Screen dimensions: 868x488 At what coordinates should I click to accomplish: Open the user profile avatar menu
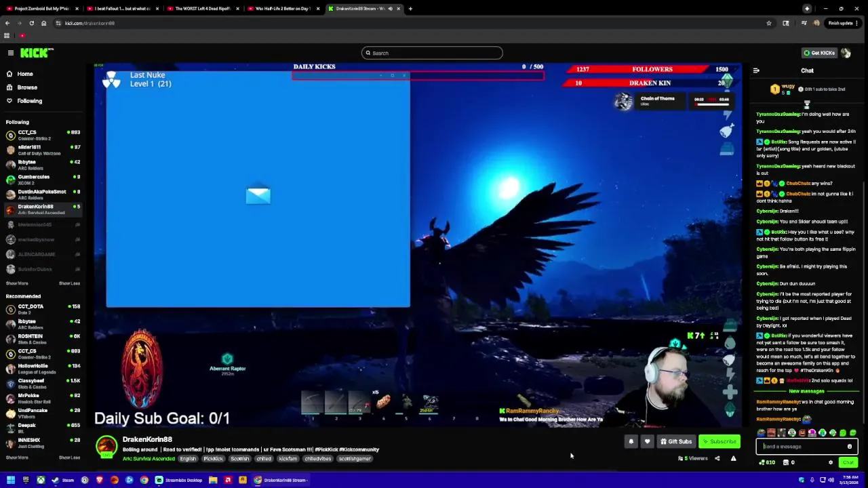coord(846,53)
